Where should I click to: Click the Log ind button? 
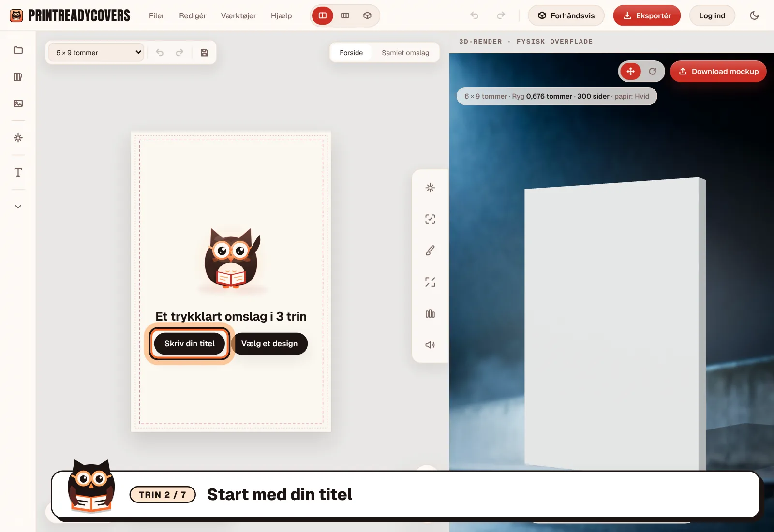(712, 15)
